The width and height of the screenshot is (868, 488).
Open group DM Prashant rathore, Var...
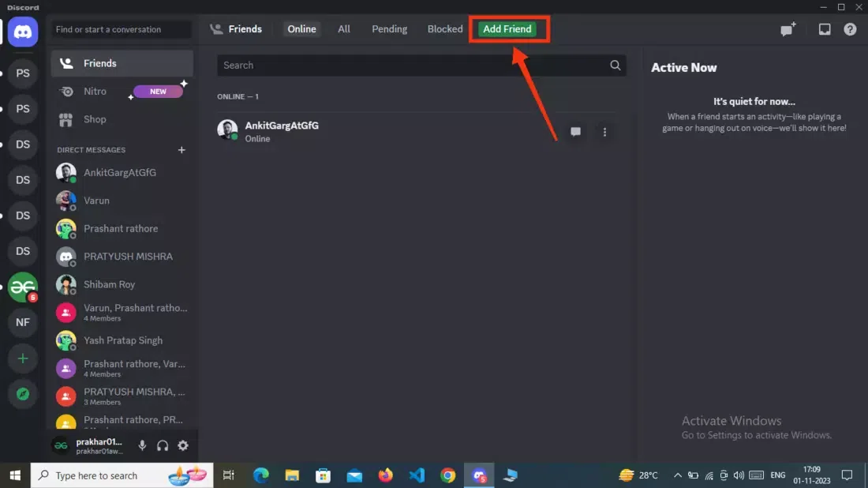coord(122,368)
